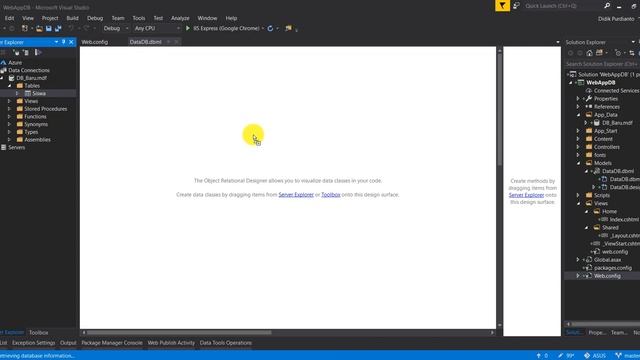The image size is (640, 360).
Task: Open the Any CPU platform dropdown
Action: (x=157, y=29)
